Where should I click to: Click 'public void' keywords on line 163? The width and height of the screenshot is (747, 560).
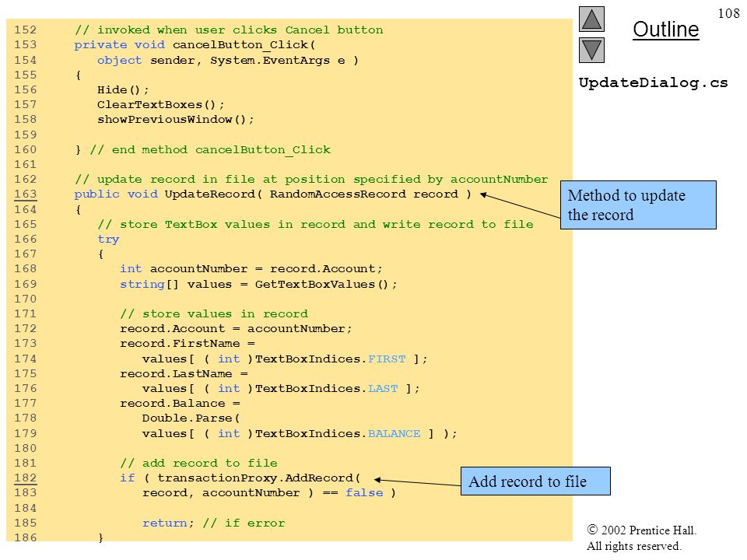click(x=116, y=194)
